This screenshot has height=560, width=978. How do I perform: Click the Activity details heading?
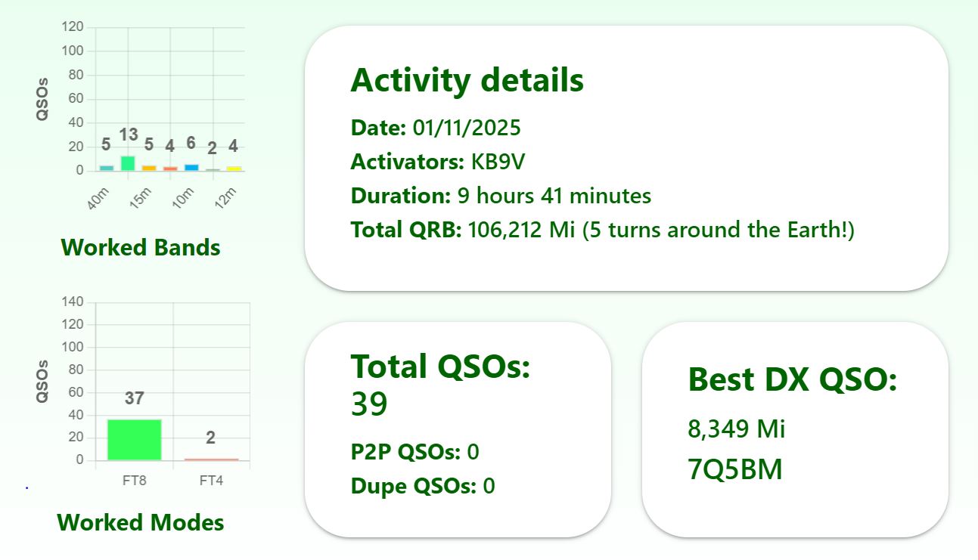[467, 79]
